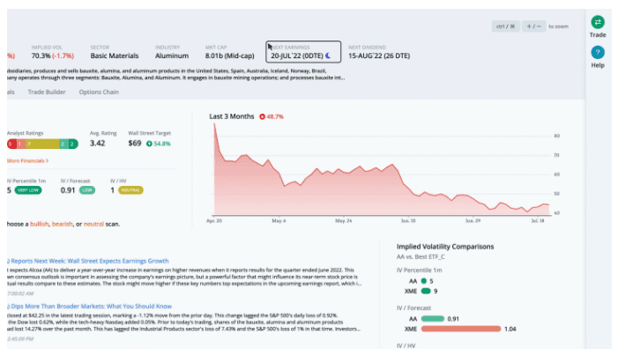Click the moon icon beside Next Earnings date
The width and height of the screenshot is (618, 364).
(328, 56)
